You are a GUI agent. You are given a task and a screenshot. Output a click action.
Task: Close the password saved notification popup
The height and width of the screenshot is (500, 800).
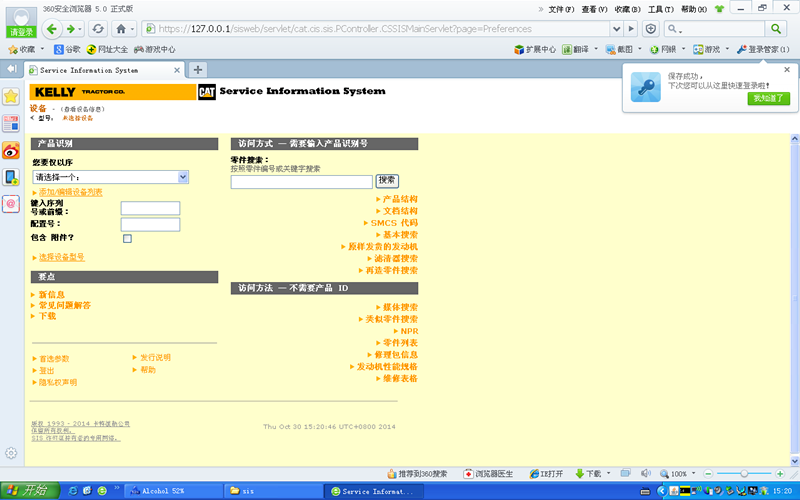tap(787, 69)
